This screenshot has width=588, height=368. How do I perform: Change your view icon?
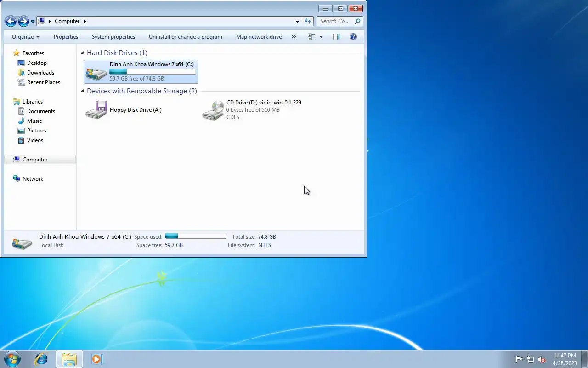click(x=311, y=37)
